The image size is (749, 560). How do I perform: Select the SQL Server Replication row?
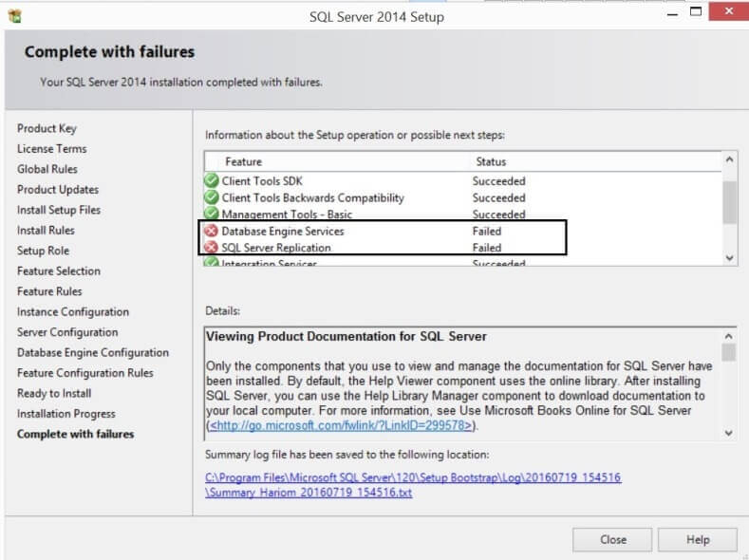[463, 248]
